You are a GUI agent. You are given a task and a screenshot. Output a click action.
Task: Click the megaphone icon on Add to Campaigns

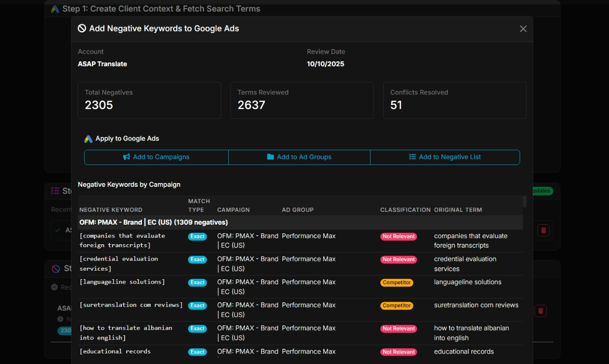coord(127,157)
